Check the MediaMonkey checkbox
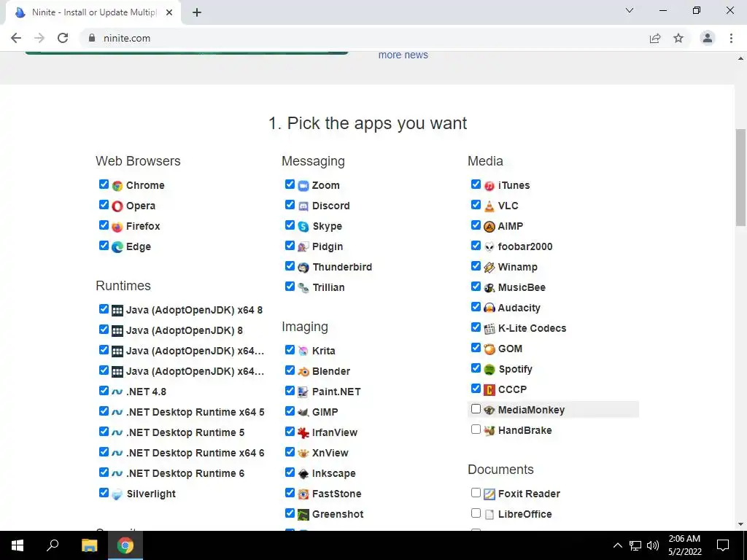Viewport: 747px width, 560px height. [476, 409]
